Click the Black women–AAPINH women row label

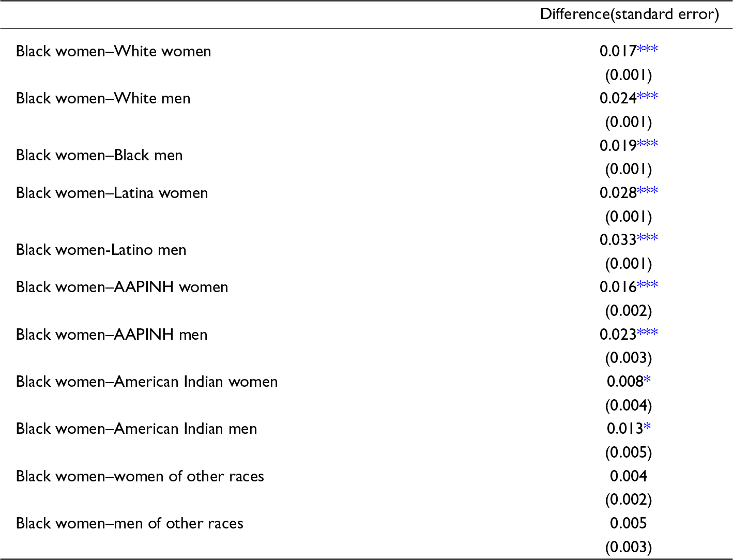[122, 287]
